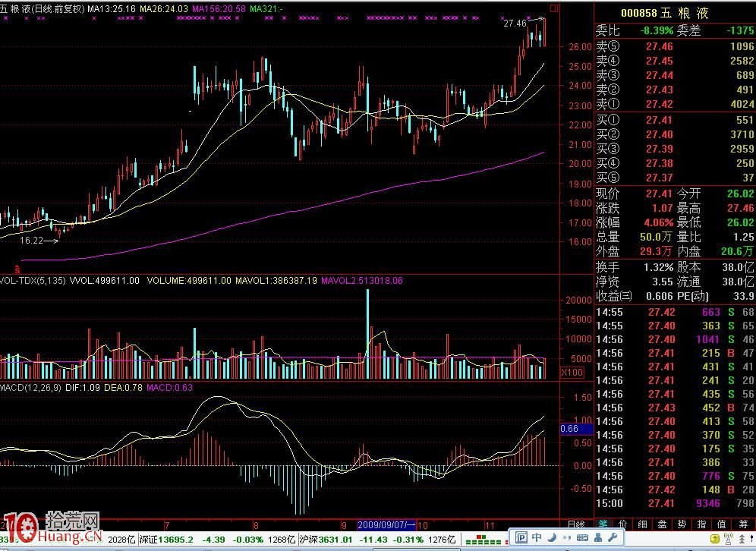756x551 pixels.
Task: Click the 现价 27.41 value
Action: click(x=659, y=194)
